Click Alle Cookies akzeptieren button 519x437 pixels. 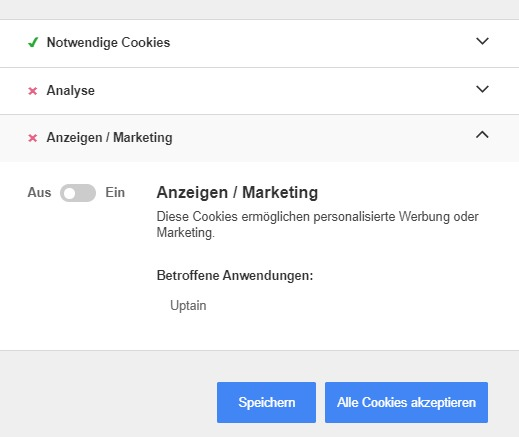click(x=406, y=402)
